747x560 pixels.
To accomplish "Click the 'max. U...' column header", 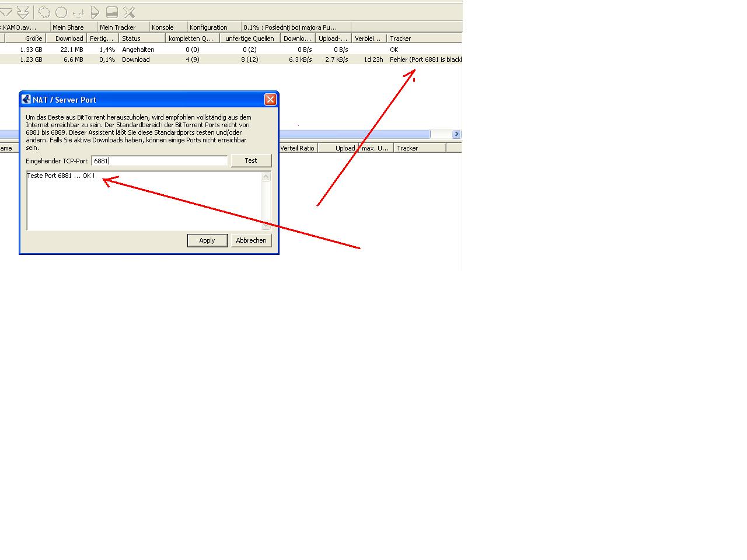I will 375,148.
